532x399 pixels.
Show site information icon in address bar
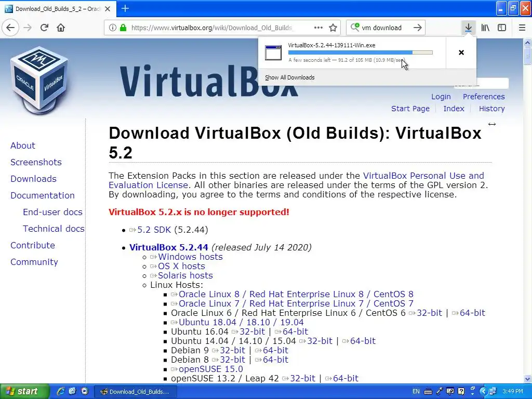113,28
